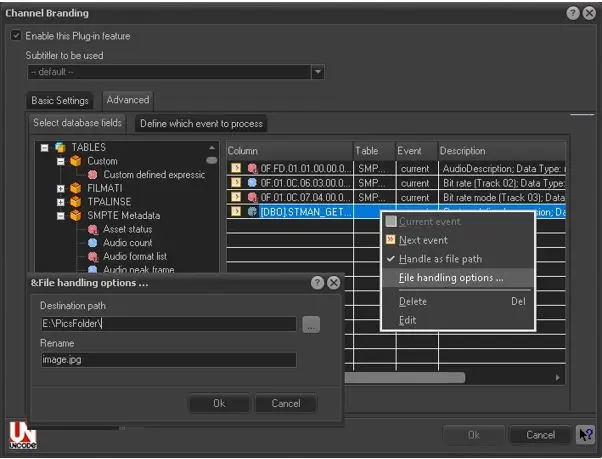This screenshot has width=602, height=459.
Task: Click the browse button beside Destination path
Action: point(311,324)
